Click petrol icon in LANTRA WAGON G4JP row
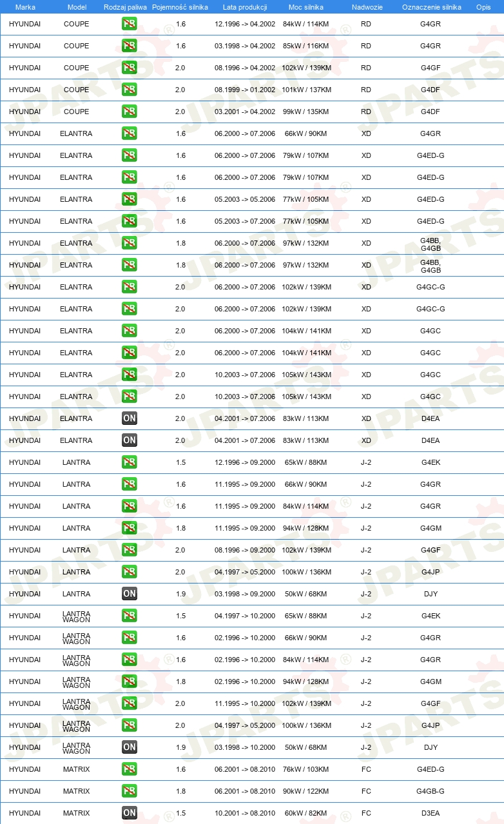The height and width of the screenshot is (824, 504). [x=129, y=725]
